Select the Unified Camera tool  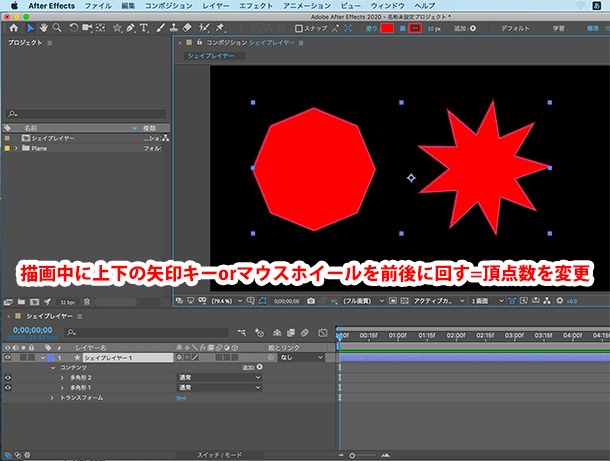87,28
